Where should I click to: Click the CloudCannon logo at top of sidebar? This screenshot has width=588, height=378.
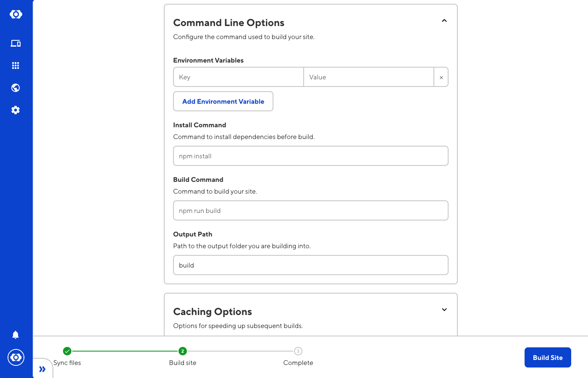16,14
